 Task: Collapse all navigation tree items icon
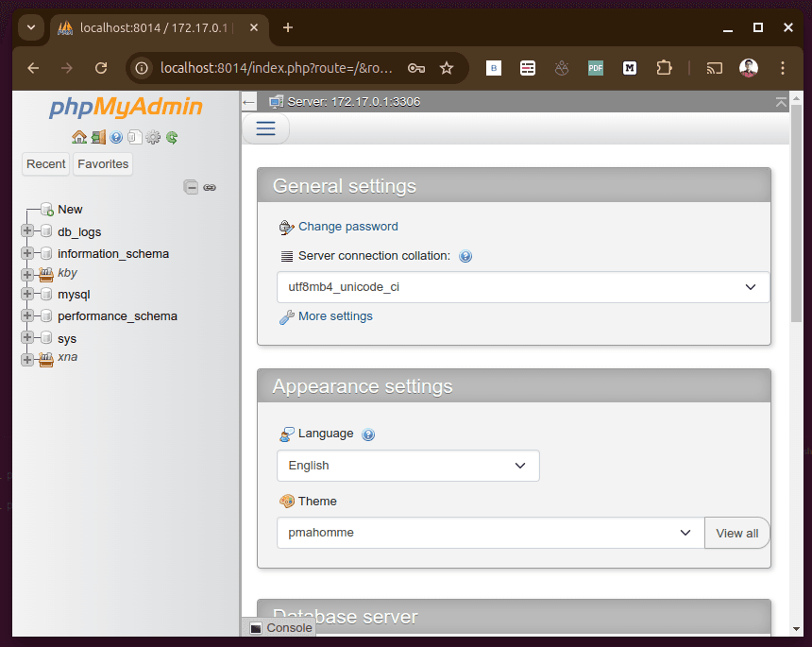pyautogui.click(x=191, y=187)
